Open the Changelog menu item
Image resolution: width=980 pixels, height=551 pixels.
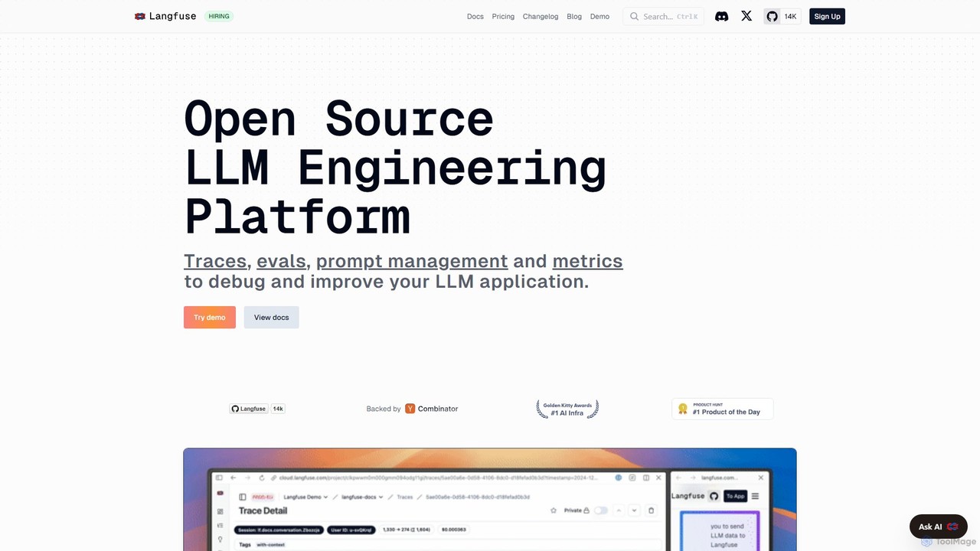point(541,16)
